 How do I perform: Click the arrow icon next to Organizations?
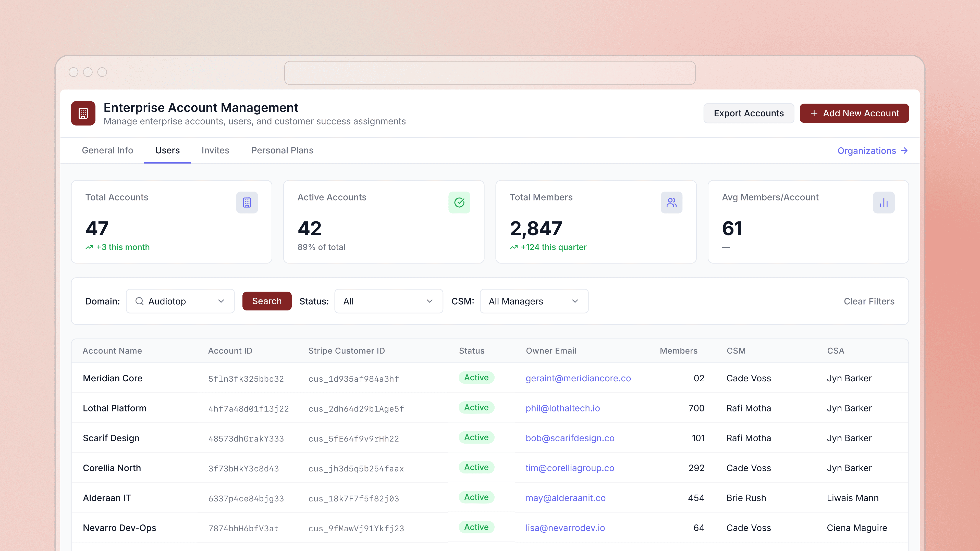(x=905, y=151)
